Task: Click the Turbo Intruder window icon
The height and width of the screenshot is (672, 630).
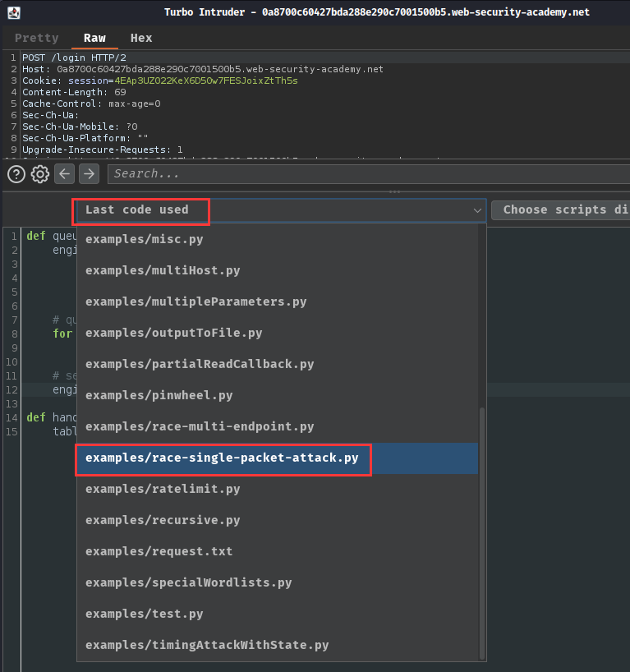Action: 14,12
